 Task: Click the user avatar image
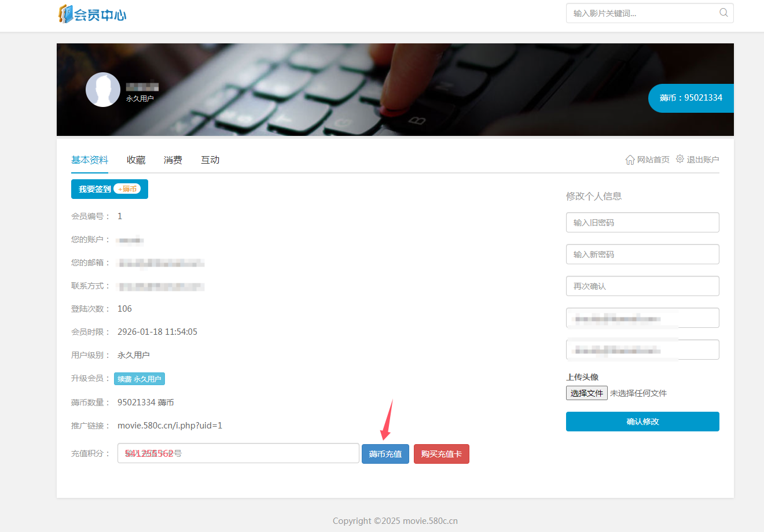click(x=103, y=90)
